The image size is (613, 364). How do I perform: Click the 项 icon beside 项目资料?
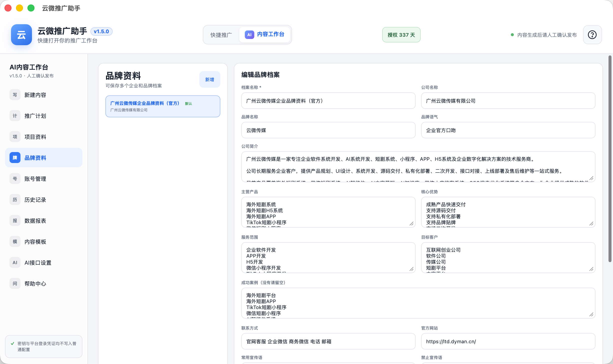tap(15, 137)
